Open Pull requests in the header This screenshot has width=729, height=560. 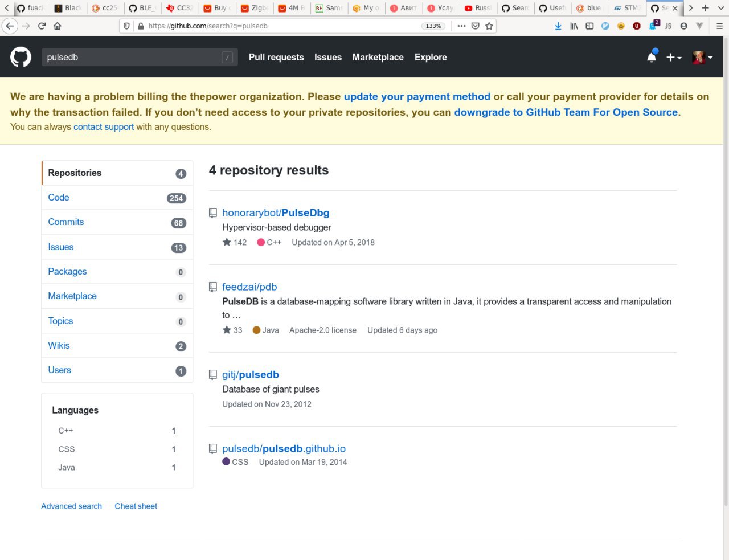coord(276,57)
